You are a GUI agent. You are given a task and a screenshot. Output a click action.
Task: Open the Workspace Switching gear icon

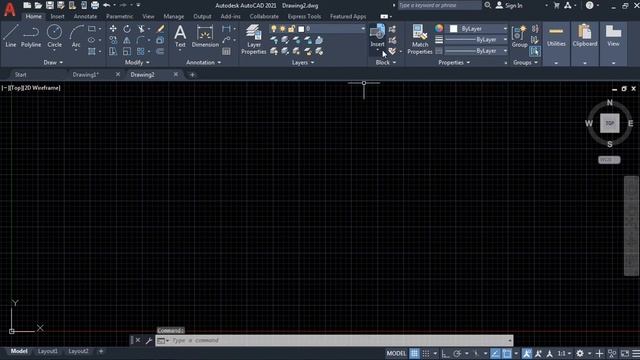[x=580, y=353]
